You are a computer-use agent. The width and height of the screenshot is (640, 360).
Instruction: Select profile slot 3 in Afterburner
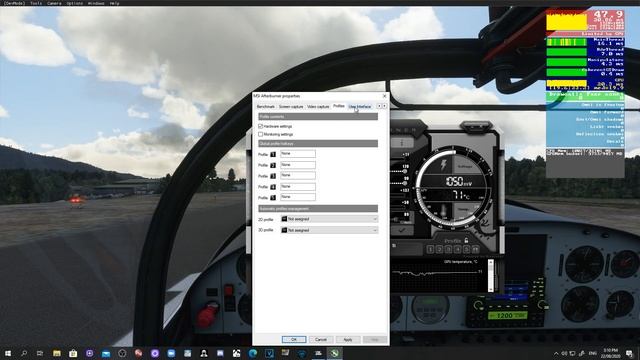(x=449, y=249)
